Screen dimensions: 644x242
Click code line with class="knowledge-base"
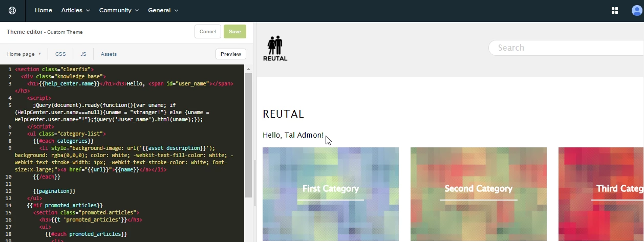(x=63, y=76)
